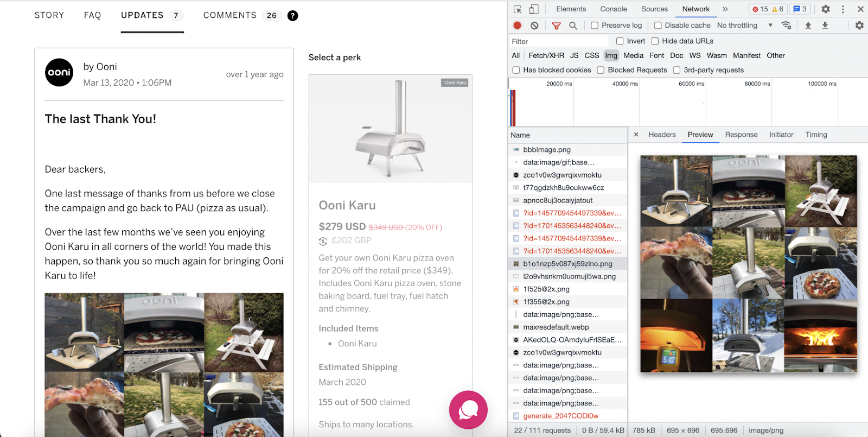Open the network conditions wifi icon

click(786, 26)
